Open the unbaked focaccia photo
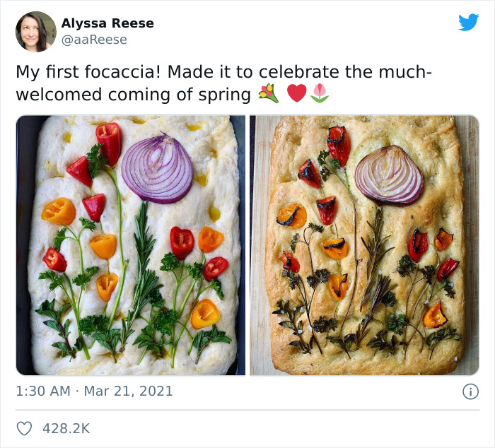This screenshot has height=448, width=495. pyautogui.click(x=131, y=245)
